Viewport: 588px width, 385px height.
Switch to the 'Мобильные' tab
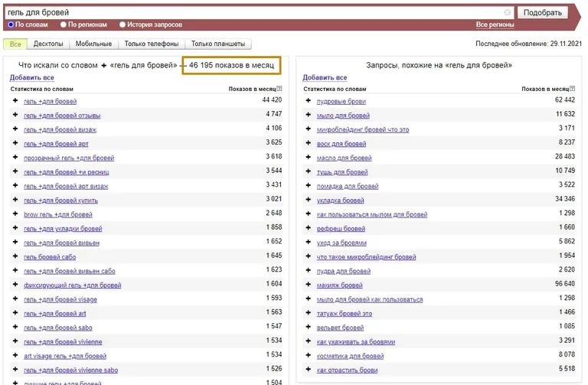[94, 44]
